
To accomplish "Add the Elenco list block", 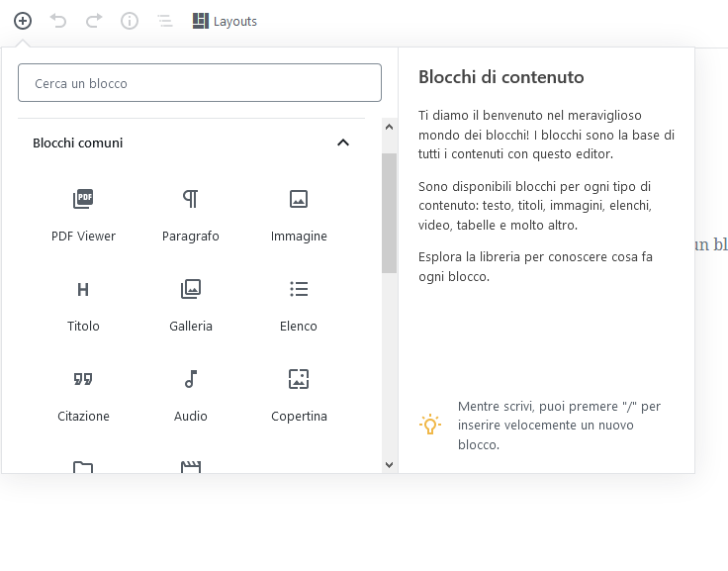I will coord(299,302).
